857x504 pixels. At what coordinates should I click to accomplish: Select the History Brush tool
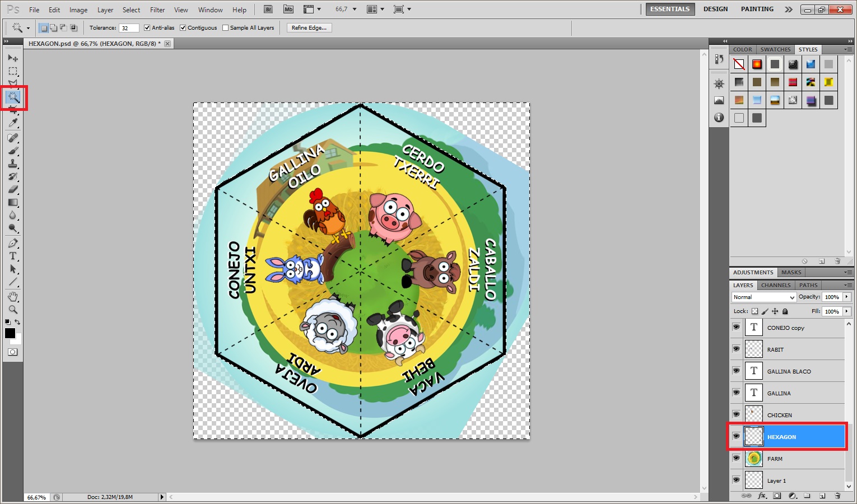(x=13, y=176)
